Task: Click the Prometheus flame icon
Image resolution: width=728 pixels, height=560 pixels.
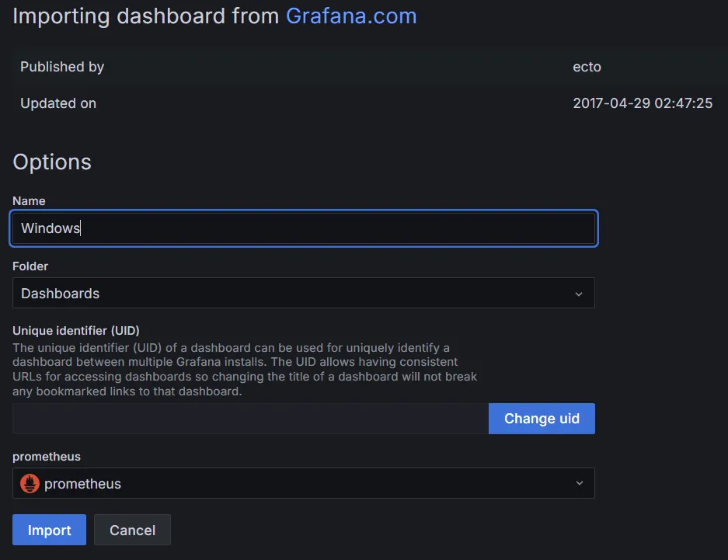Action: [x=30, y=483]
